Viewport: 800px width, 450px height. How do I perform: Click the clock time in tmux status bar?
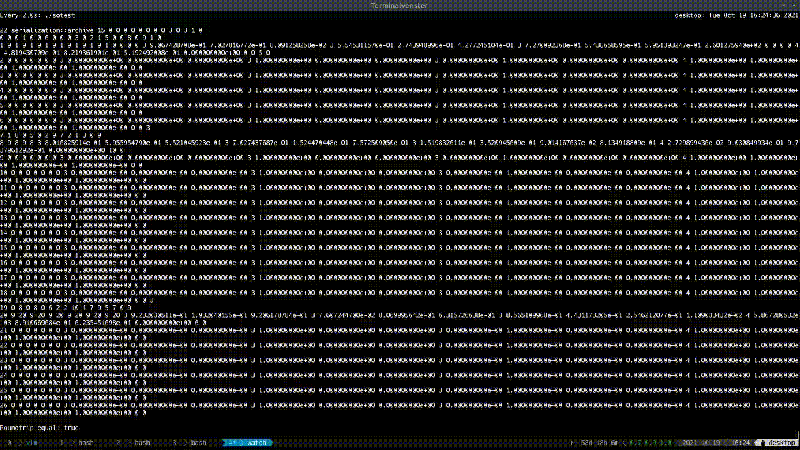pyautogui.click(x=742, y=443)
